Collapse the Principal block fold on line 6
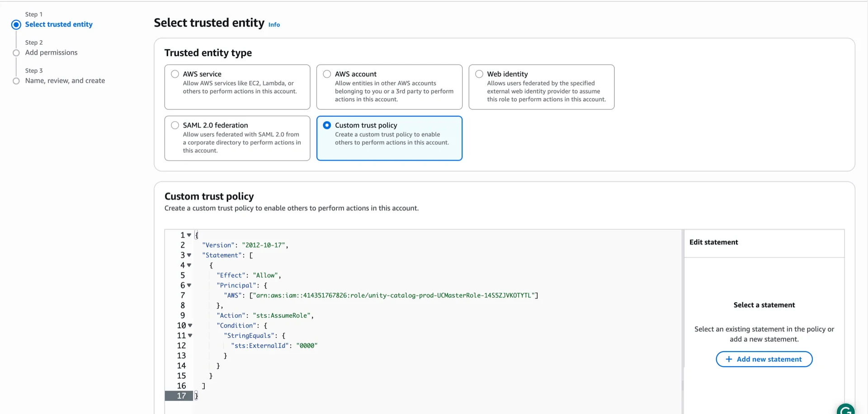 coord(189,285)
